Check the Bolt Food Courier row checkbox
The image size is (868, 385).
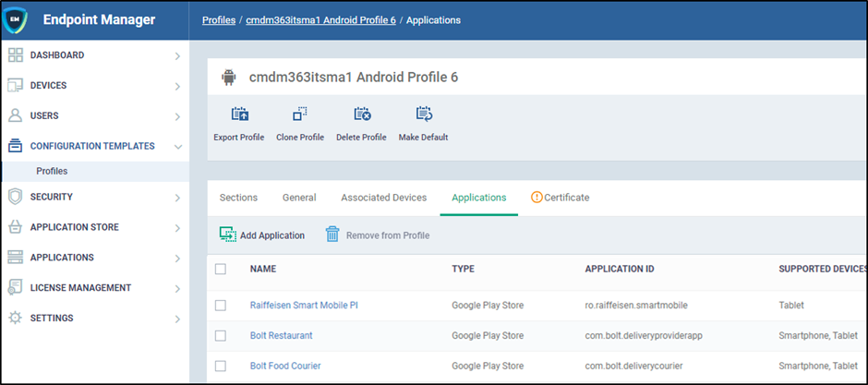[221, 367]
